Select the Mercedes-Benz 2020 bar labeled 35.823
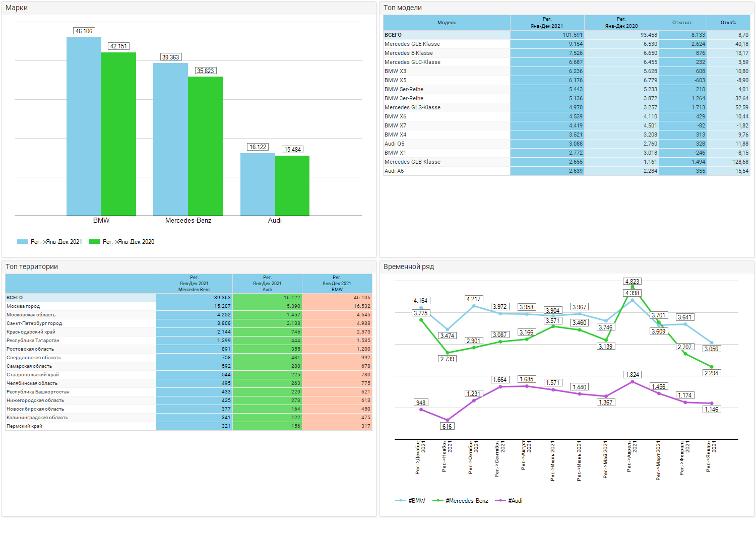This screenshot has height=534, width=756. coord(205,146)
